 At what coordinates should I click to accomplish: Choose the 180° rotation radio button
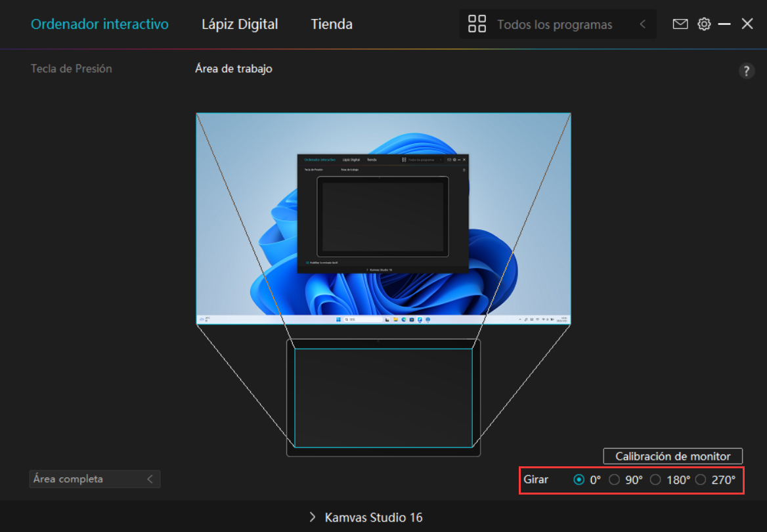coord(655,479)
